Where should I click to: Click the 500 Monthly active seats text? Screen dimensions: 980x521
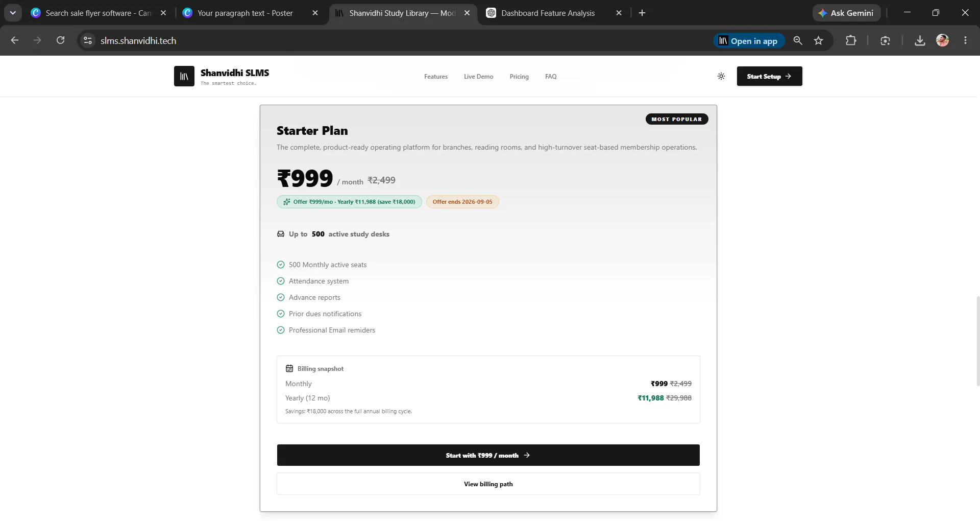328,265
